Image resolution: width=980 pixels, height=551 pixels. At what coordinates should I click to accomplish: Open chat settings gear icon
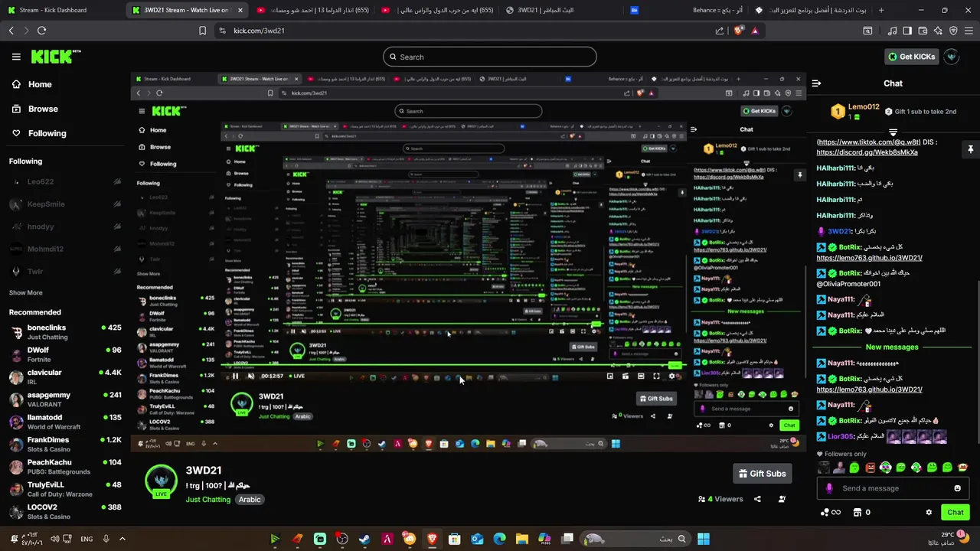click(929, 512)
